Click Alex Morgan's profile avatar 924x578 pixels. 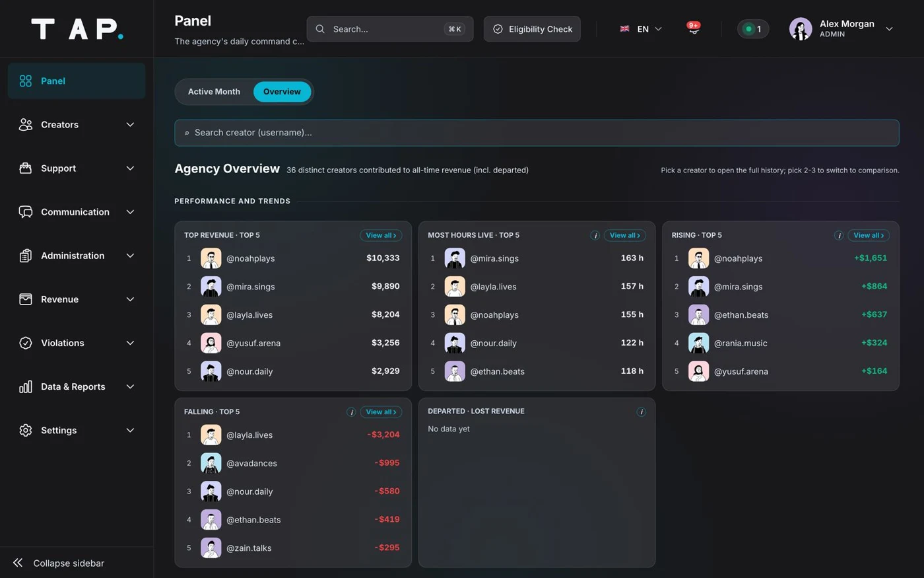tap(801, 29)
